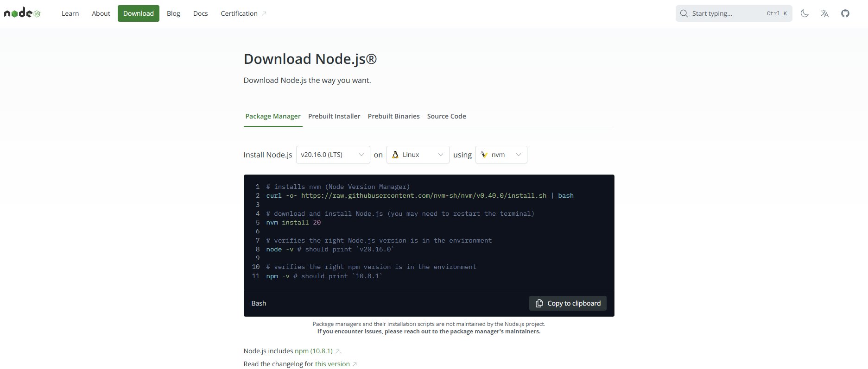This screenshot has height=369, width=868.
Task: Focus the Start typing search field
Action: pyautogui.click(x=734, y=13)
